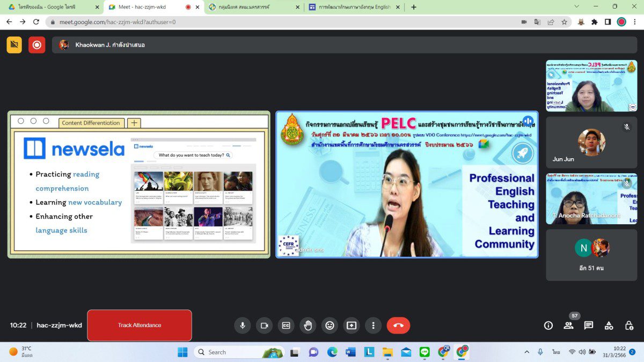The height and width of the screenshot is (362, 644).
Task: Click the red recording indicator icon
Action: coord(37,45)
